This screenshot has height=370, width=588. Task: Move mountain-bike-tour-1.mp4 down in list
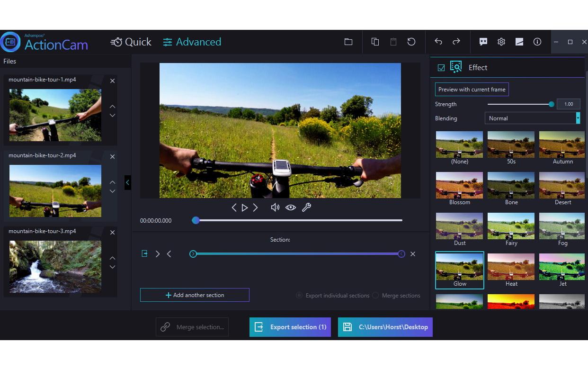[112, 116]
